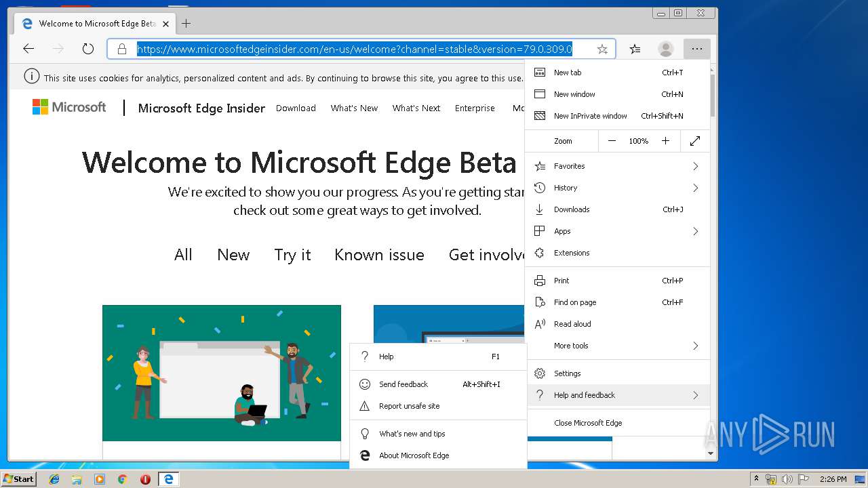Select Find on page
The height and width of the screenshot is (488, 868).
618,302
